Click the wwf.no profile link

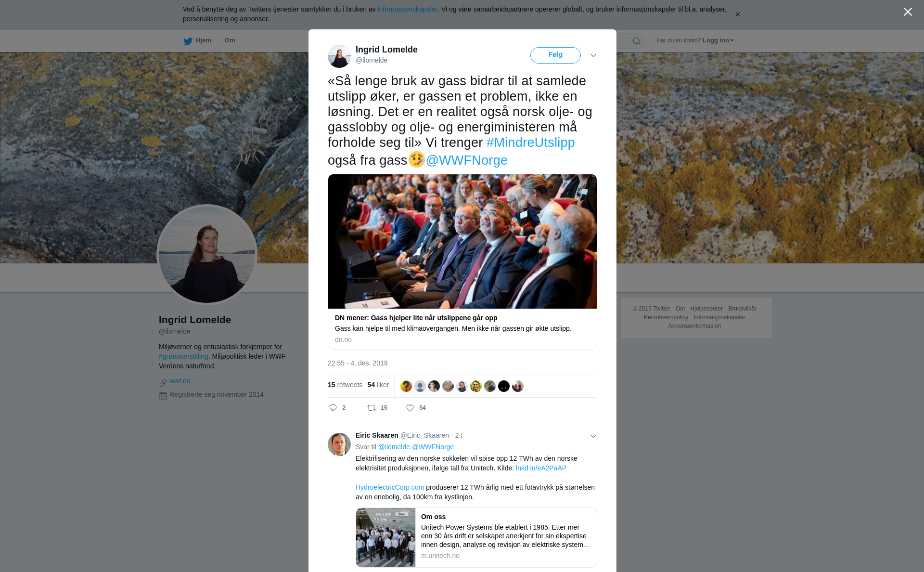click(x=180, y=381)
